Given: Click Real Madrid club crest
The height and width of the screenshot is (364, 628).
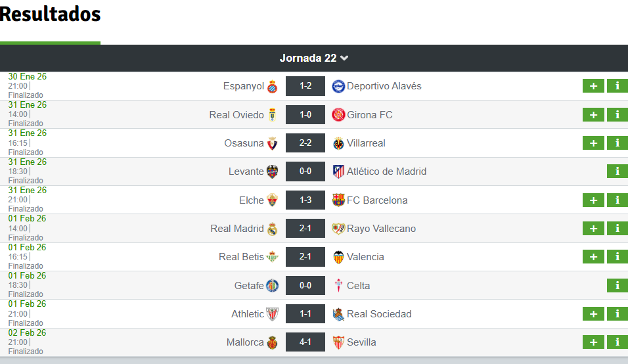Looking at the screenshot, I should pyautogui.click(x=273, y=229).
